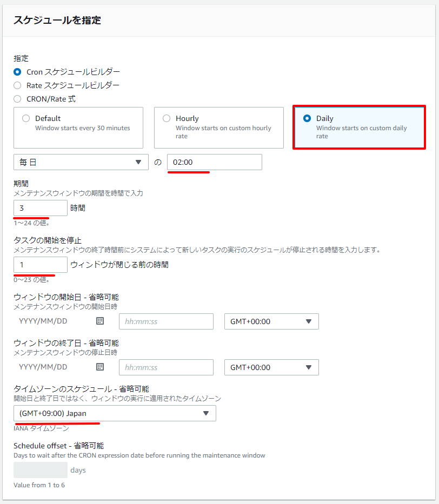Click the start date hh:mm:ss time field

click(167, 321)
